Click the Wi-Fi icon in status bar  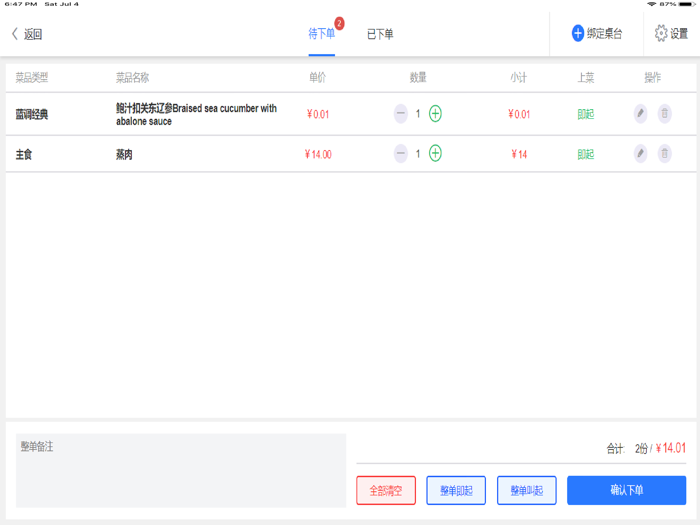click(x=652, y=4)
